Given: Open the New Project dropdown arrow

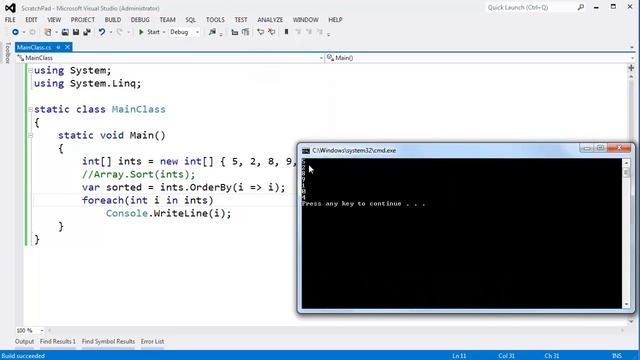Looking at the screenshot, I should 56,32.
